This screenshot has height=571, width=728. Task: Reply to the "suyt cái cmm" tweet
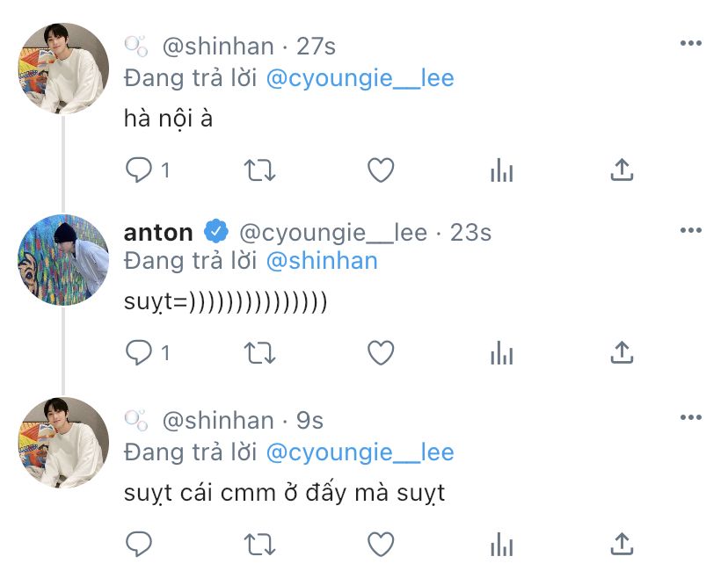click(x=139, y=544)
